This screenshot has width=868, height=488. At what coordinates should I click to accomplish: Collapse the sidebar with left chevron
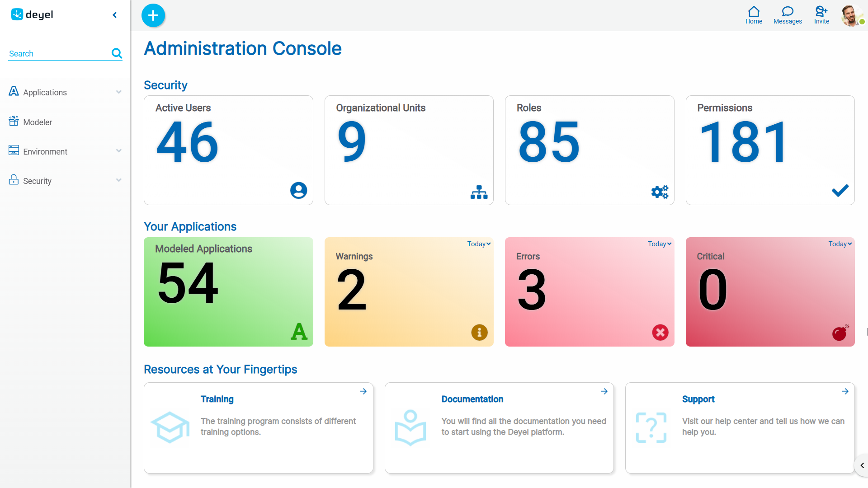point(115,15)
